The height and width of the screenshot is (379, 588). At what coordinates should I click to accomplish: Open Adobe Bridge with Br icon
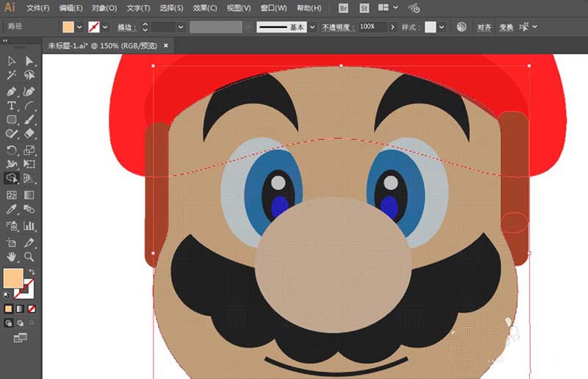pos(343,8)
